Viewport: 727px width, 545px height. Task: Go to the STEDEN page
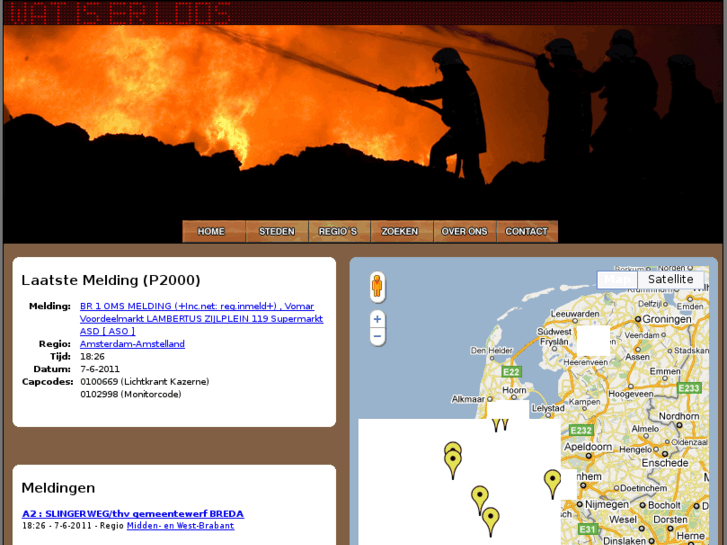pos(277,231)
